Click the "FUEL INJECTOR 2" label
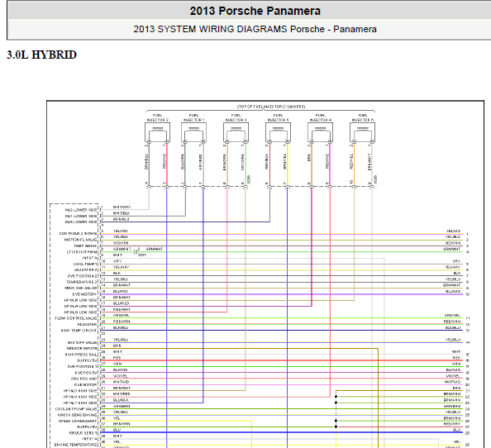 158,117
